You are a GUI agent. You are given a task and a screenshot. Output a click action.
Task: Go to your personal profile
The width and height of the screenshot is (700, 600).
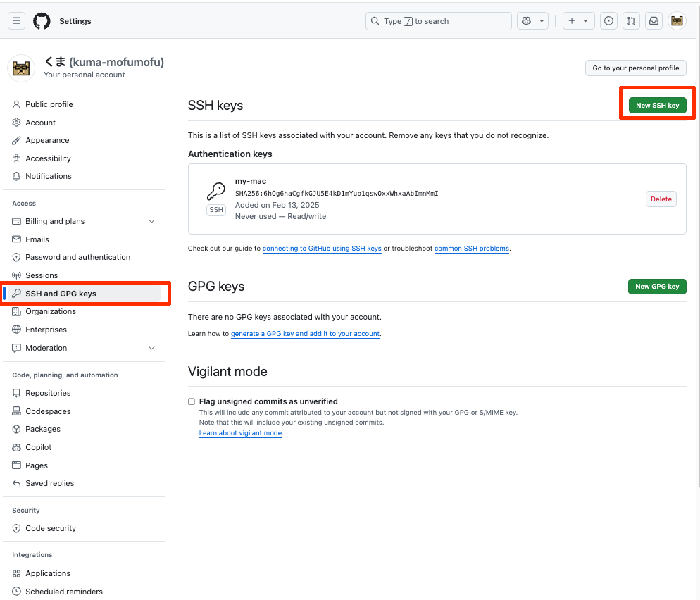636,68
